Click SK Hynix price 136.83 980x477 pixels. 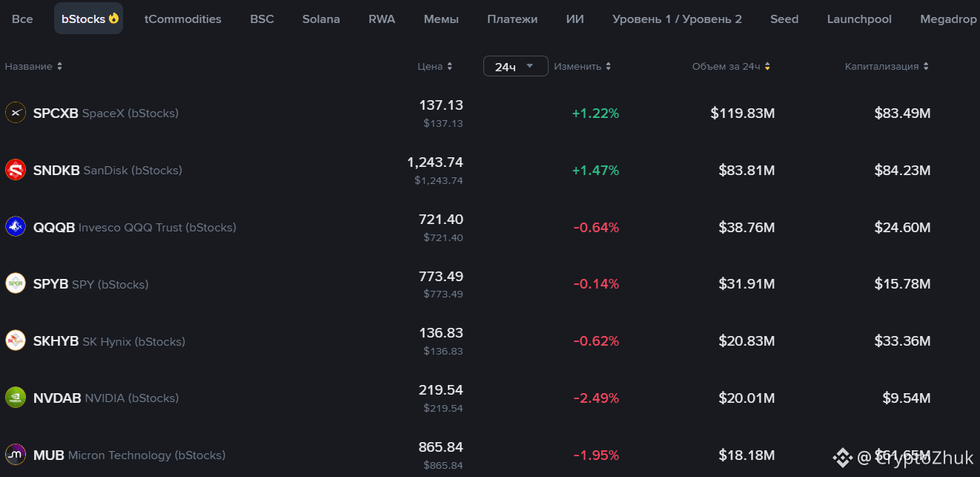(441, 333)
